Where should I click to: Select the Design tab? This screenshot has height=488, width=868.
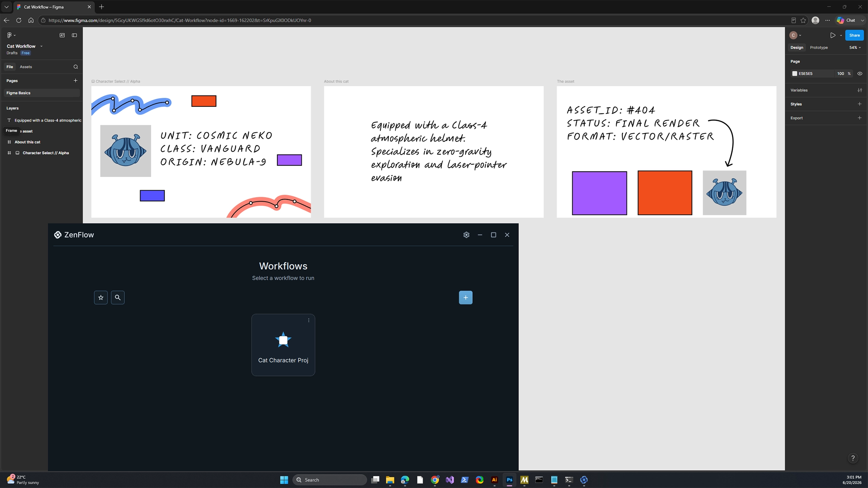pyautogui.click(x=797, y=48)
